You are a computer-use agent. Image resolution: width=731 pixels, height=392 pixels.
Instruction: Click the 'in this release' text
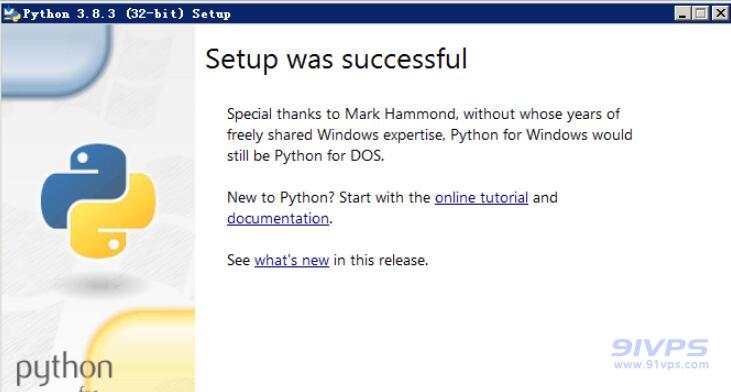[x=380, y=260]
